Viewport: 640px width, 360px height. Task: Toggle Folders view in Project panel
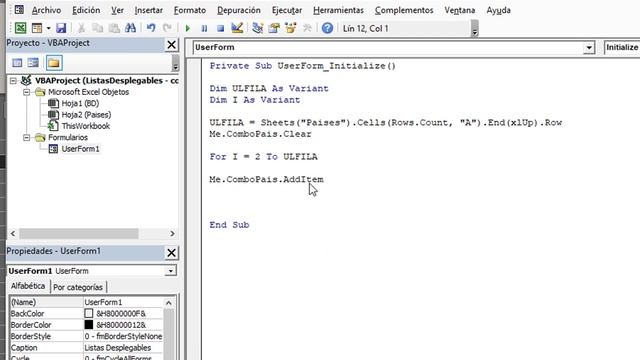click(54, 63)
